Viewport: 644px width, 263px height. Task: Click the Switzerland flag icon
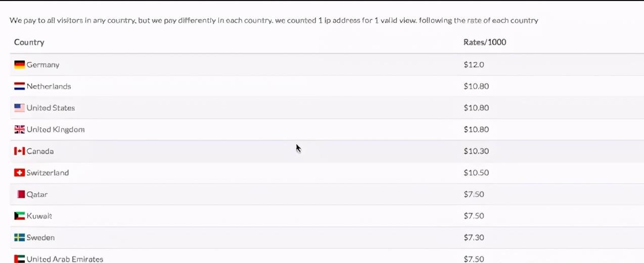(x=20, y=172)
